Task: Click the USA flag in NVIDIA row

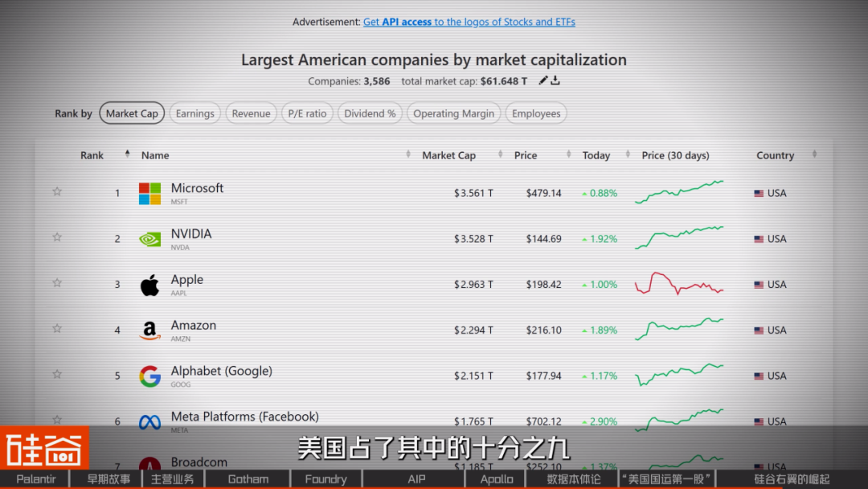Action: click(x=759, y=239)
